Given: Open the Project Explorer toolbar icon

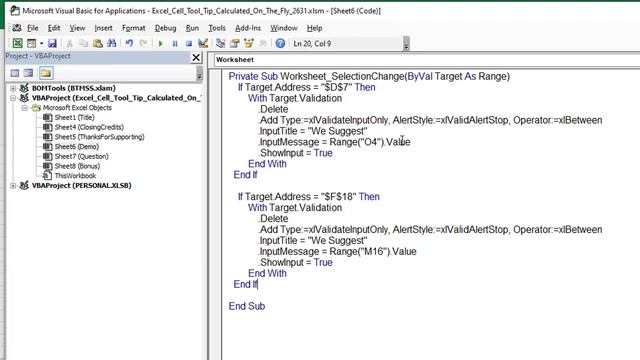Looking at the screenshot, I should (x=221, y=43).
